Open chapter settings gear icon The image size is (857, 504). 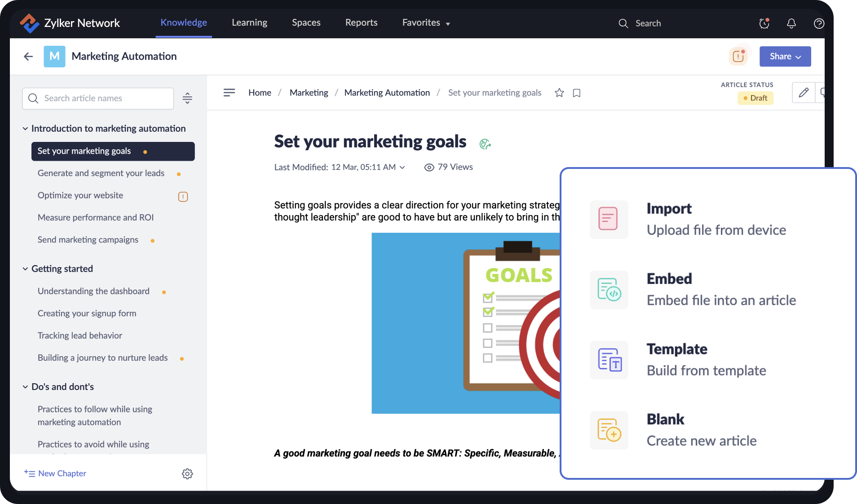pos(187,473)
